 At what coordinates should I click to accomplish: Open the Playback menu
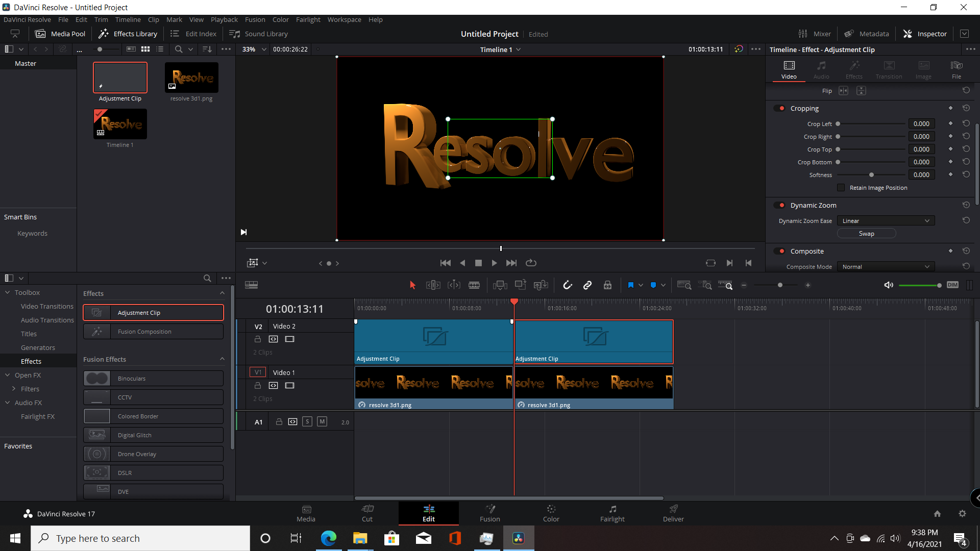coord(224,19)
